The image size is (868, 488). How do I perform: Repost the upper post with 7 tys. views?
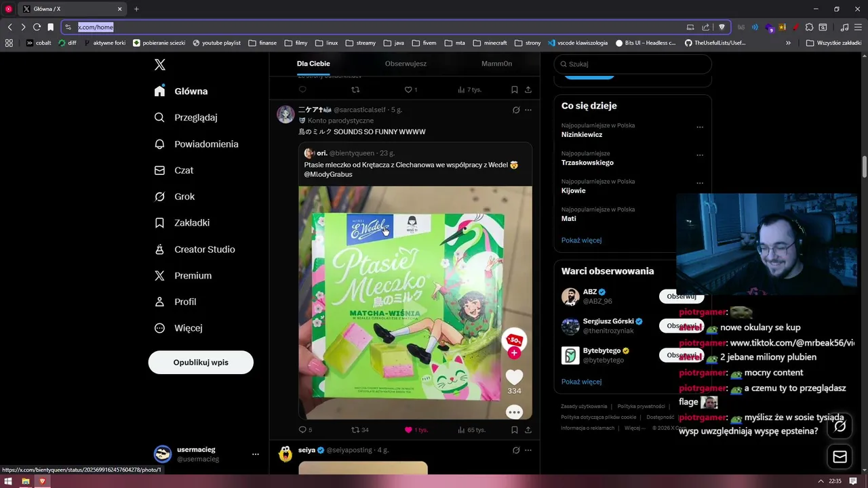click(x=355, y=89)
